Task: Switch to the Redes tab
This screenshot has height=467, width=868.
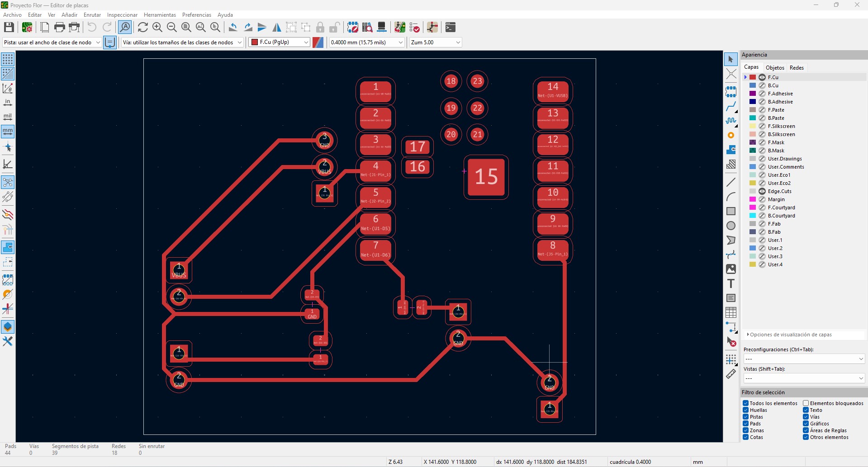Action: click(x=797, y=67)
